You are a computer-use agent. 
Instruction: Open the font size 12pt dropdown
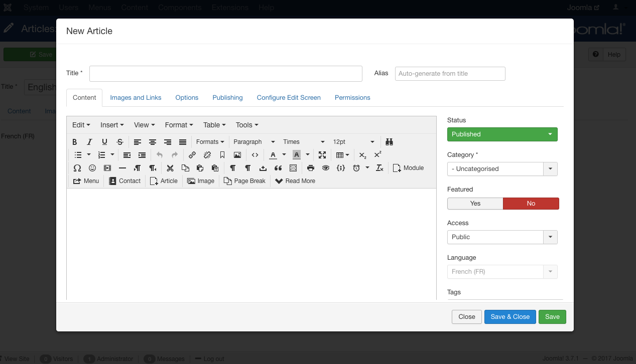click(x=353, y=142)
